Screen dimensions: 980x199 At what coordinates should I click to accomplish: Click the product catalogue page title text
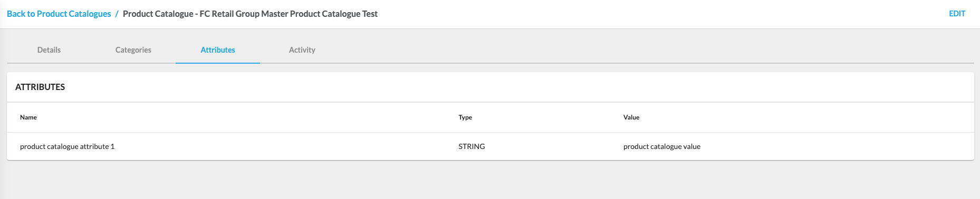pyautogui.click(x=250, y=14)
